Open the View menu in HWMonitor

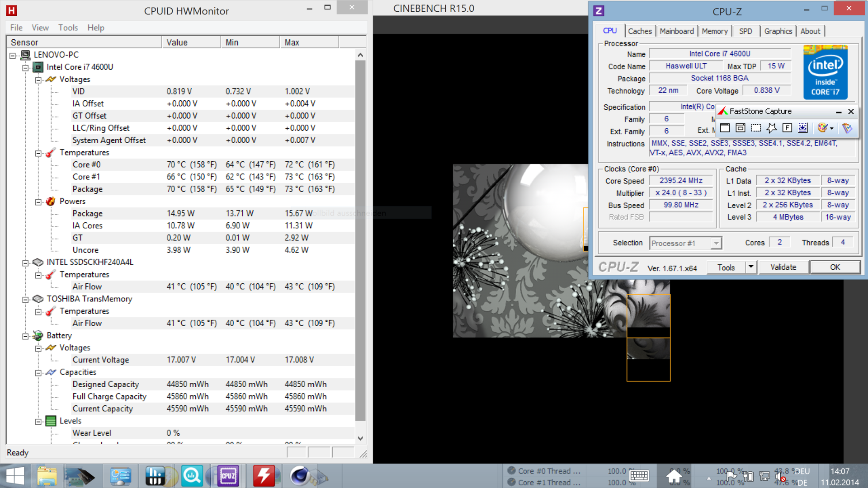[x=40, y=28]
